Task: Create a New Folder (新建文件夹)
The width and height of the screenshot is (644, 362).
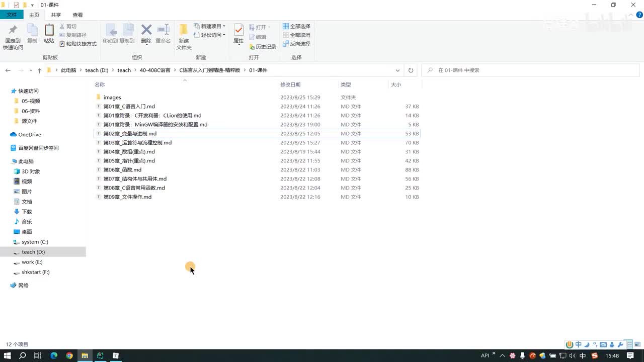Action: tap(184, 37)
